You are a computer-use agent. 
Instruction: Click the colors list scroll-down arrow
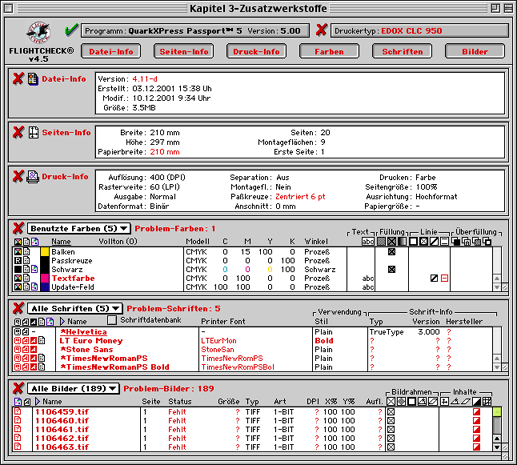[x=497, y=287]
